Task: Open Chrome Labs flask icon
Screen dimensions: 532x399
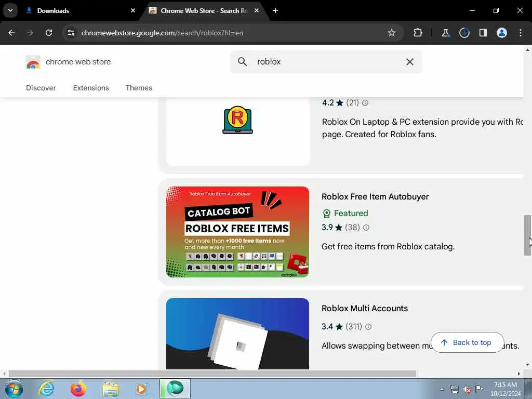Action: click(445, 33)
